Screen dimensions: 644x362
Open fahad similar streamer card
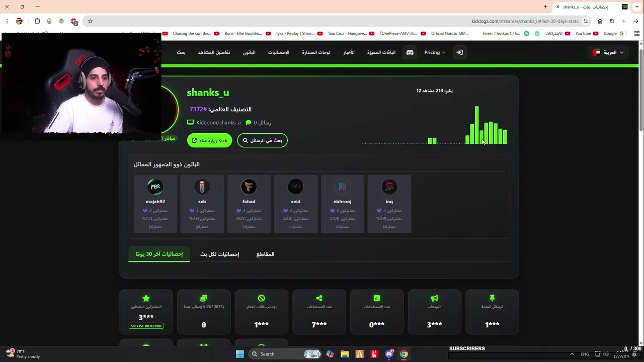coord(249,204)
